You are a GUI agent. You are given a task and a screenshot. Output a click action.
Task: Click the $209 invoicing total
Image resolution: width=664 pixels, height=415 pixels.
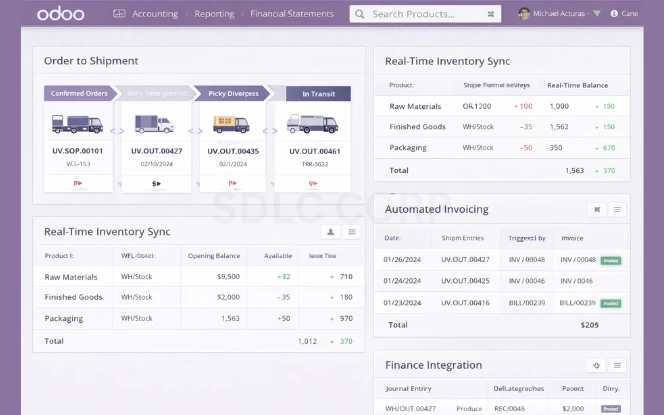pyautogui.click(x=589, y=325)
